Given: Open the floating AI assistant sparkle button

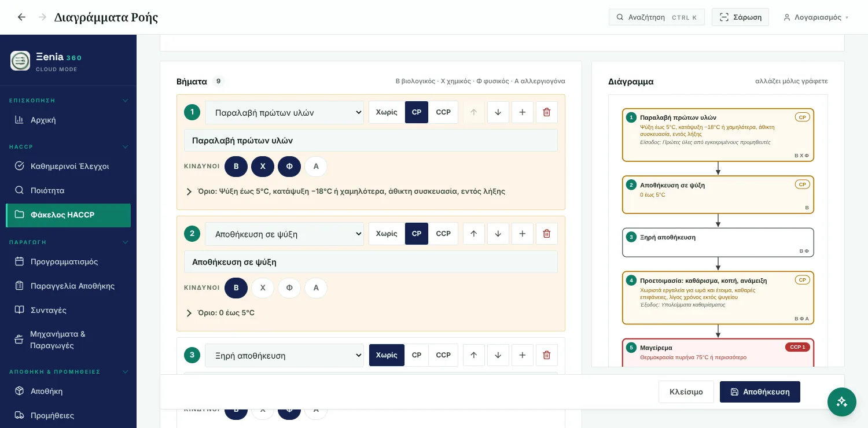Looking at the screenshot, I should (842, 402).
